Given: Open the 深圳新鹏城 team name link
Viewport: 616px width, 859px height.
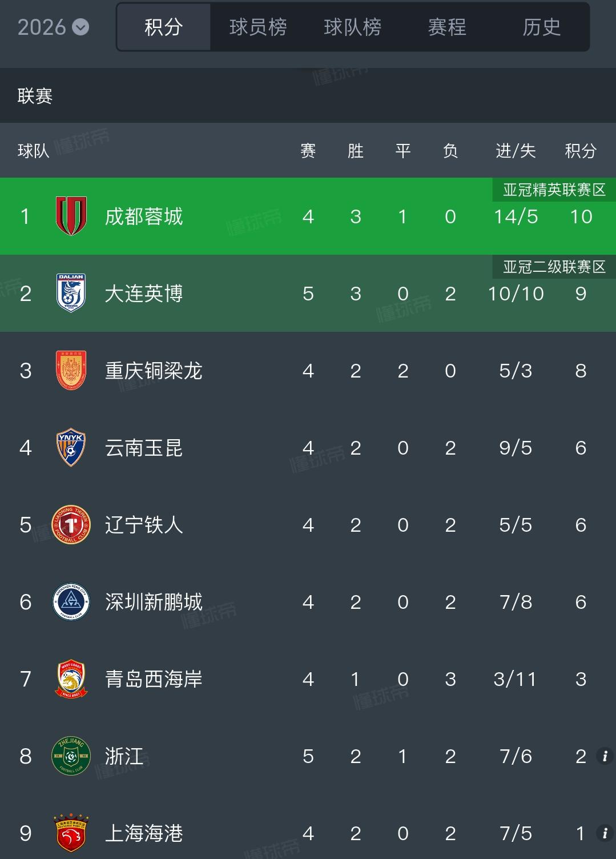Looking at the screenshot, I should coord(154,602).
